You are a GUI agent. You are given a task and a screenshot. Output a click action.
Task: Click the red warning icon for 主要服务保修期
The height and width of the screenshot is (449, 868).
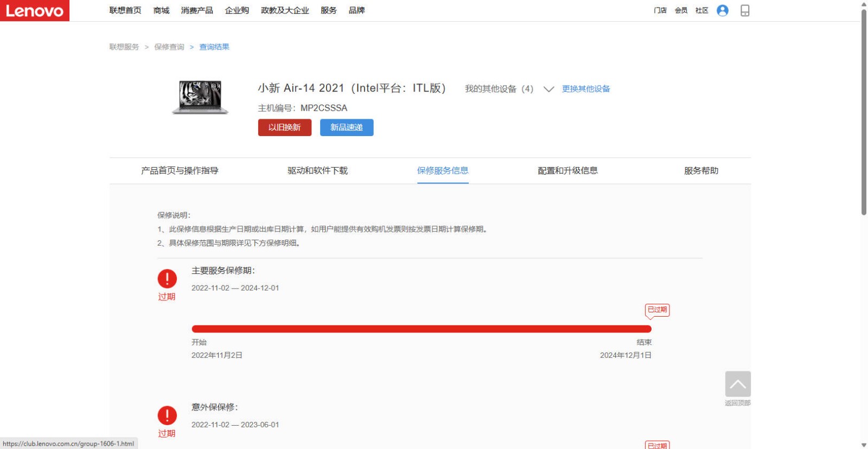pyautogui.click(x=167, y=279)
